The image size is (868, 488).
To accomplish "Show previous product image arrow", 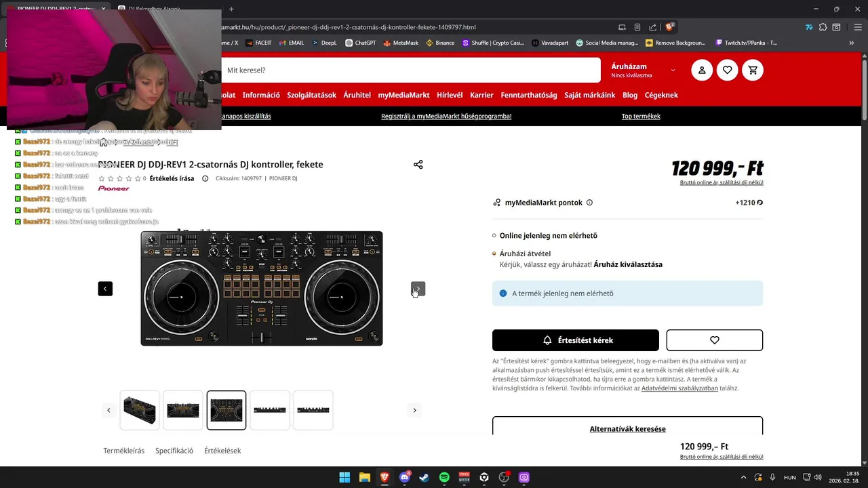I will point(105,289).
